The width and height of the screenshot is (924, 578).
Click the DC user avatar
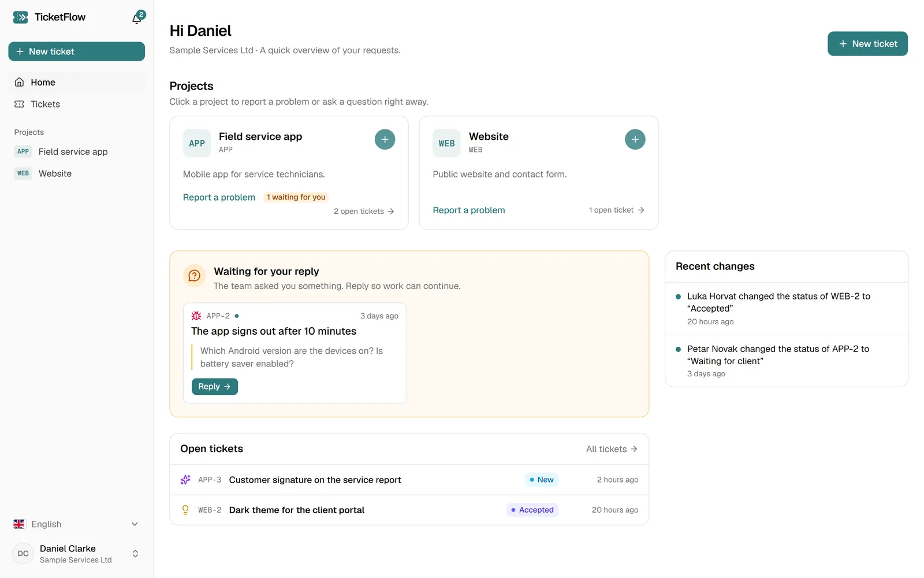pyautogui.click(x=23, y=554)
